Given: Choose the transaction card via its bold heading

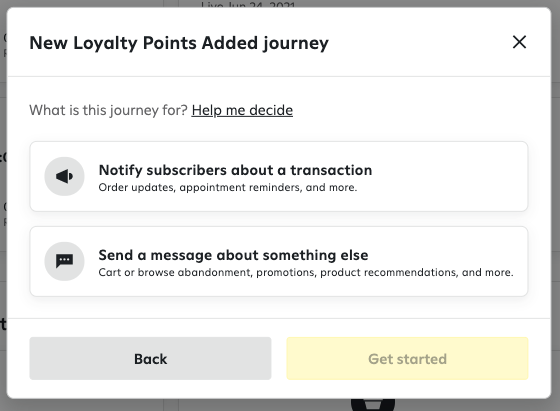Looking at the screenshot, I should 235,170.
